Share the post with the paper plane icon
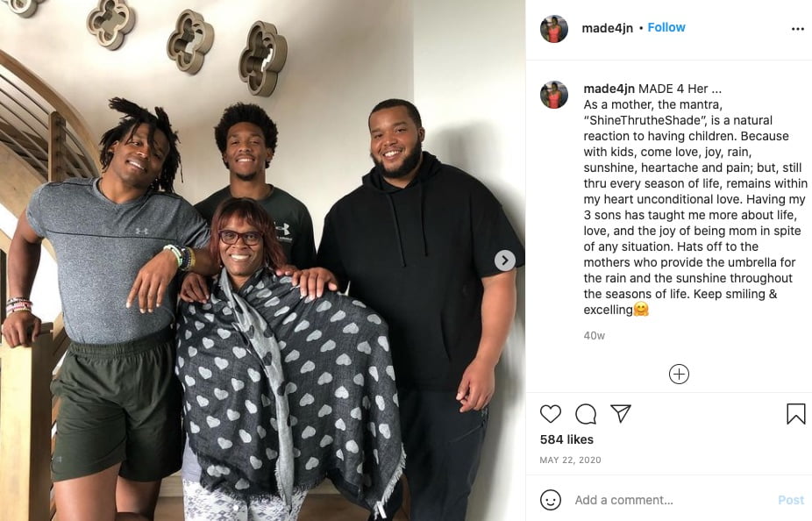 [620, 413]
